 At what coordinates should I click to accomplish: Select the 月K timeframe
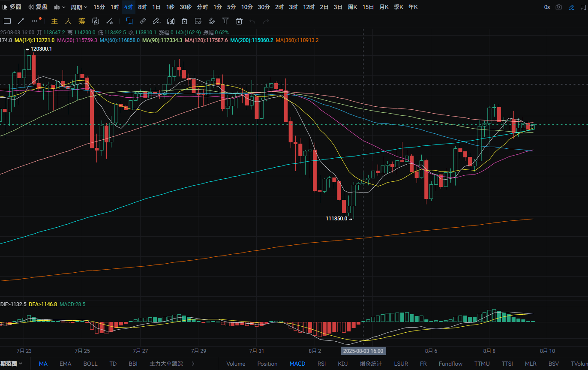tap(384, 7)
